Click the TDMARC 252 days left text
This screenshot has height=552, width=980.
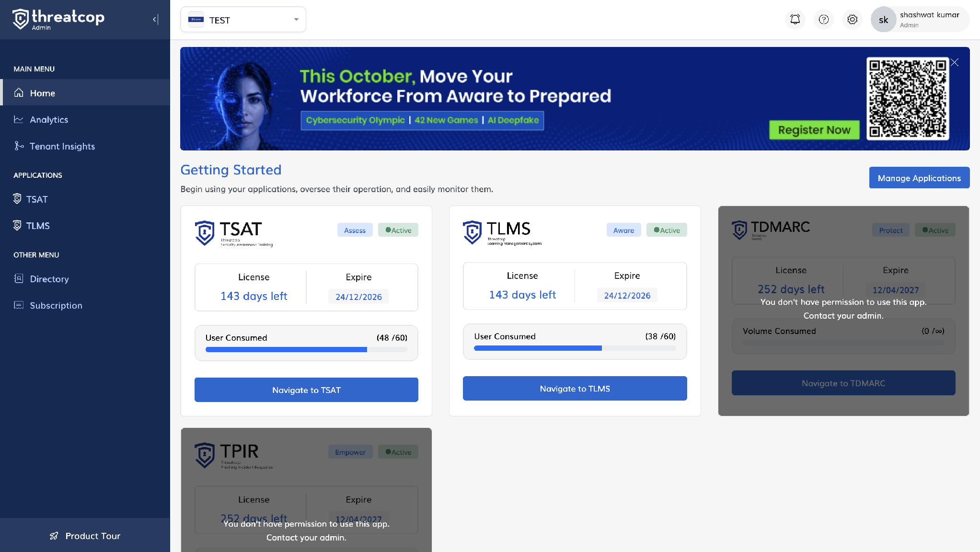pyautogui.click(x=791, y=289)
